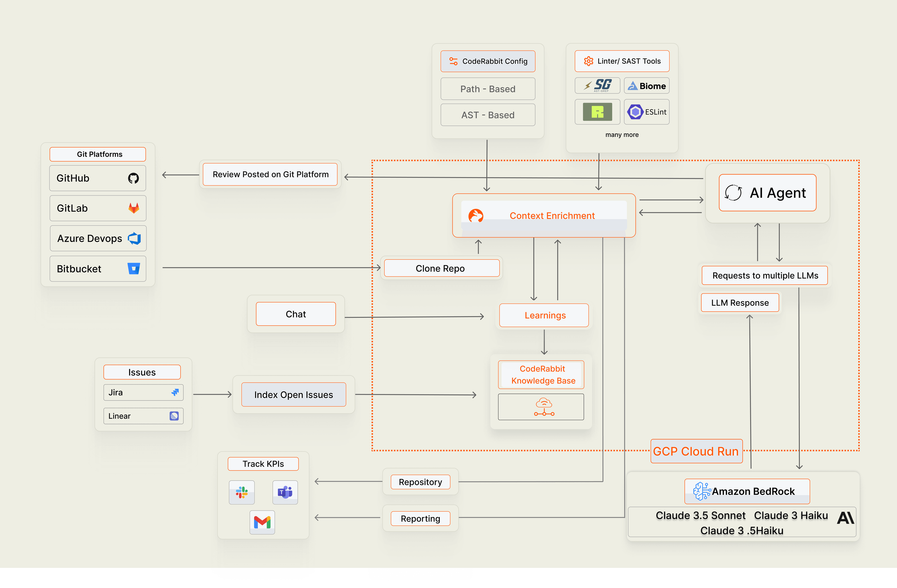Screen dimensions: 897x588
Task: Click the Bitbucket bucket icon
Action: tap(134, 268)
